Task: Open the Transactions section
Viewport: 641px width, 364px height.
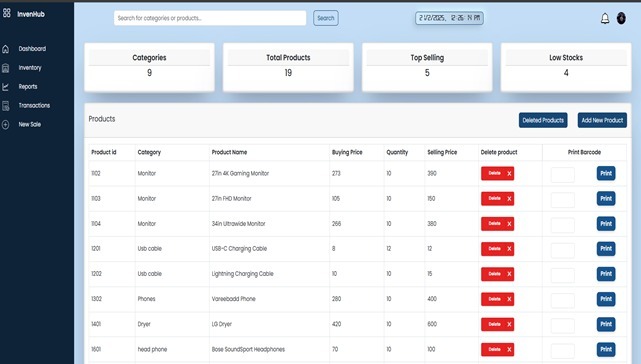Action: click(x=34, y=106)
